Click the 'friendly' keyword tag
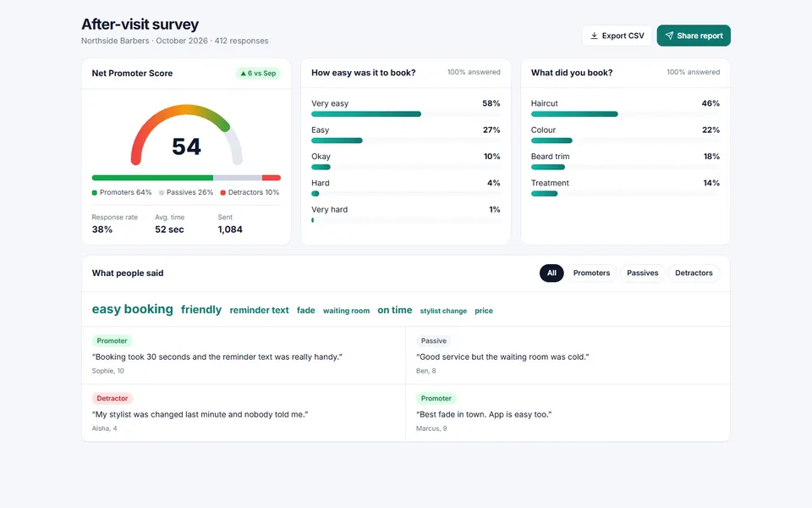The height and width of the screenshot is (508, 812). pos(201,310)
